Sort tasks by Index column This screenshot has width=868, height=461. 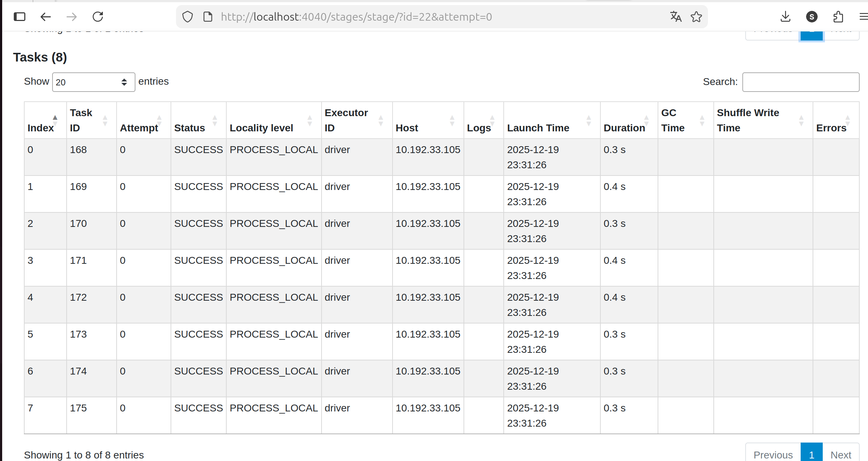41,128
